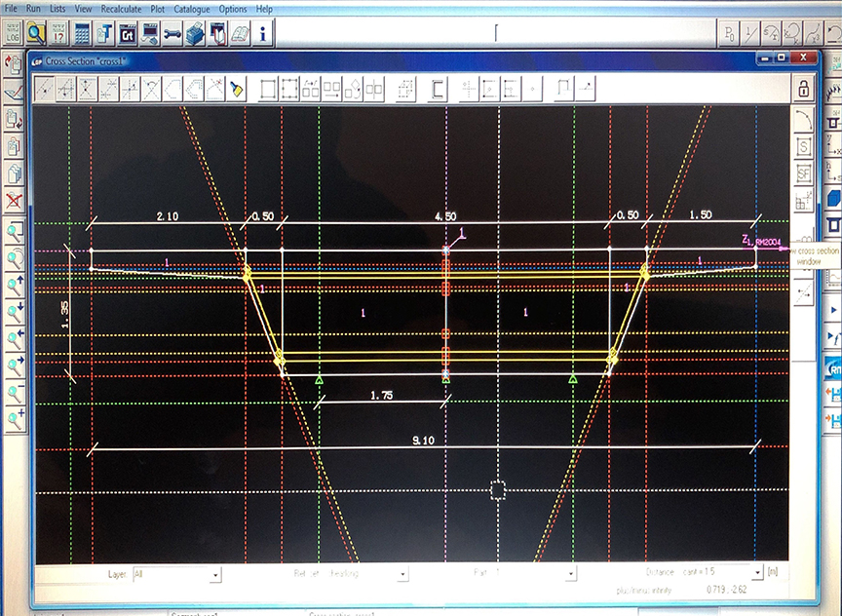Toggle the rectangle outline tool button
Image resolution: width=842 pixels, height=616 pixels.
pos(268,89)
